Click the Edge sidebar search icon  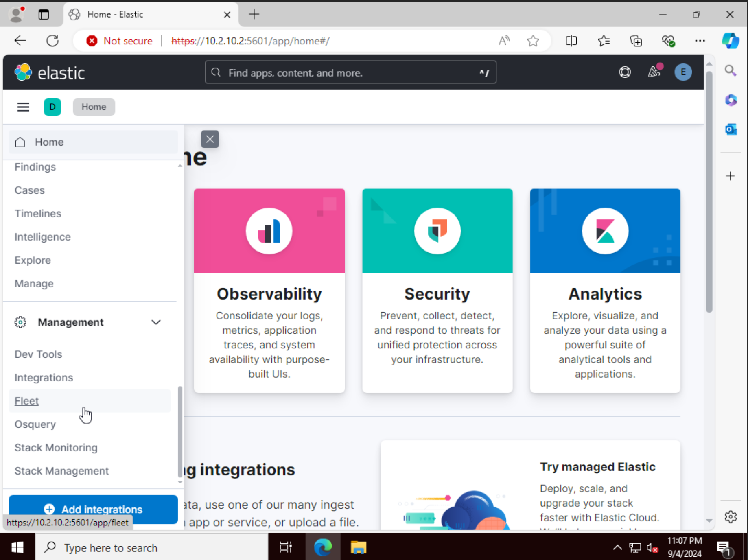[731, 71]
